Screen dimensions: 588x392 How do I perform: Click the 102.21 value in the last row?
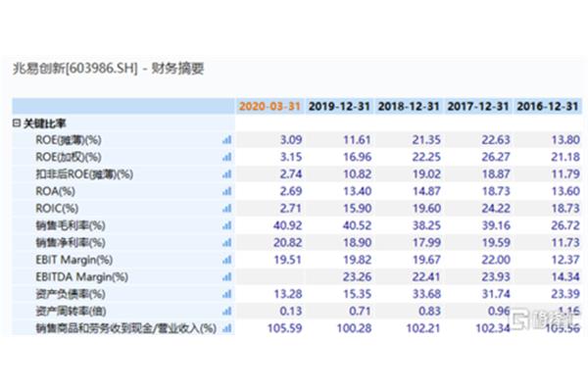(x=423, y=328)
